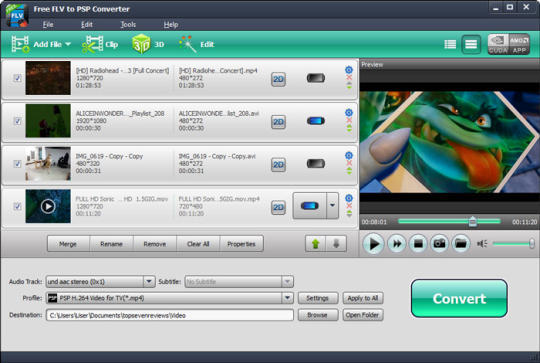Click the Clear All button
This screenshot has width=540, height=363.
coord(198,244)
